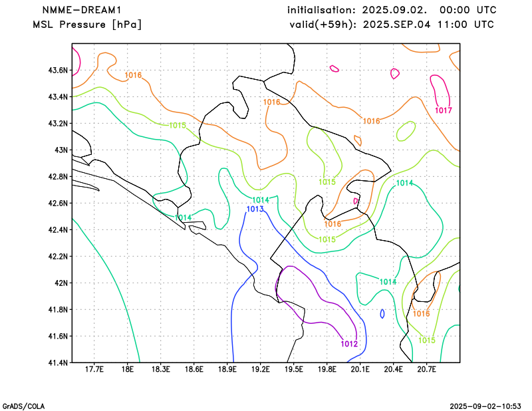Click the 19.2E longitude label
The image size is (532, 411).
point(261,369)
